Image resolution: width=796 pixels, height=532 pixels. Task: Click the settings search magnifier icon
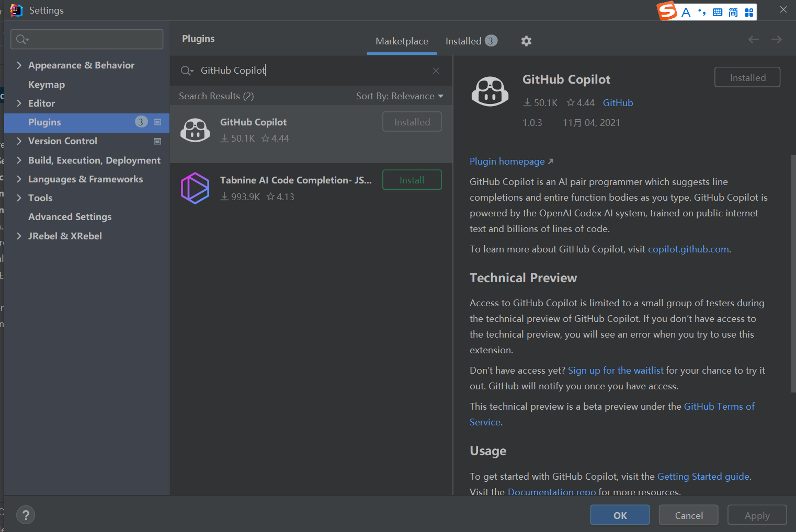[x=22, y=39]
